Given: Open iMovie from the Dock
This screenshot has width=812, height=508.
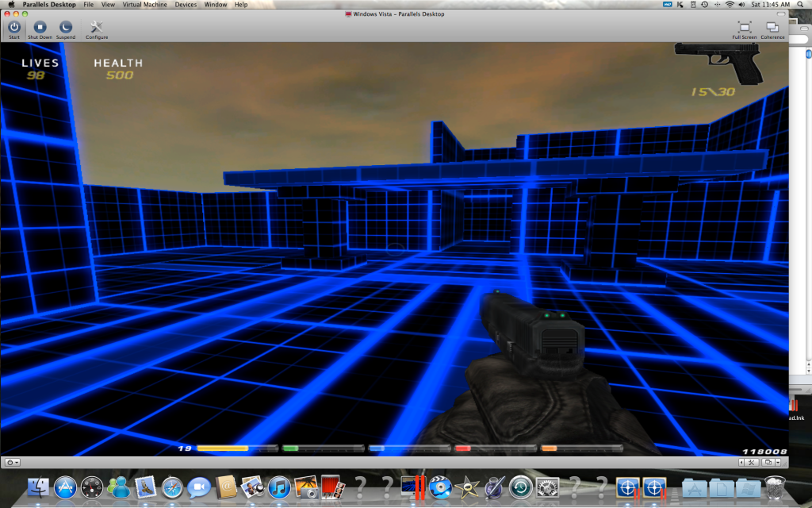Looking at the screenshot, I should pos(467,487).
